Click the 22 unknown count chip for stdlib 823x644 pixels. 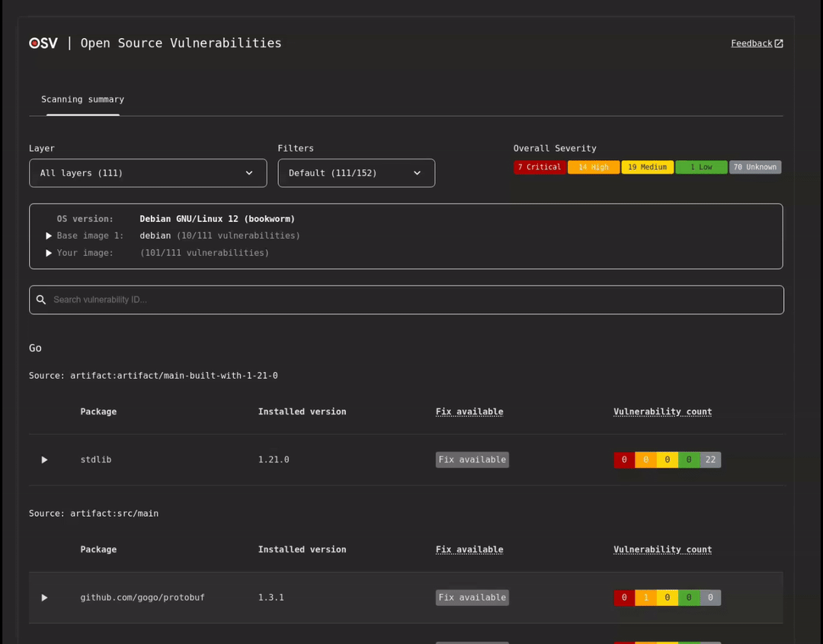tap(710, 459)
